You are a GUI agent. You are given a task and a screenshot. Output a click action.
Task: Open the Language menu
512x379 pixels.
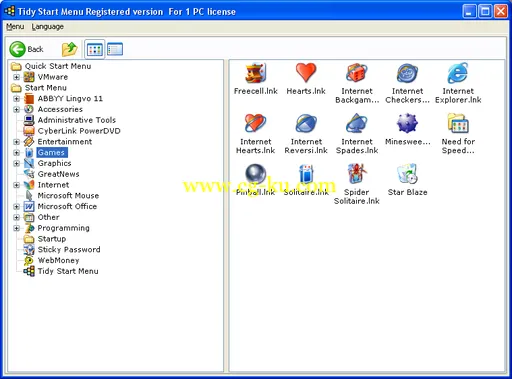(x=48, y=27)
